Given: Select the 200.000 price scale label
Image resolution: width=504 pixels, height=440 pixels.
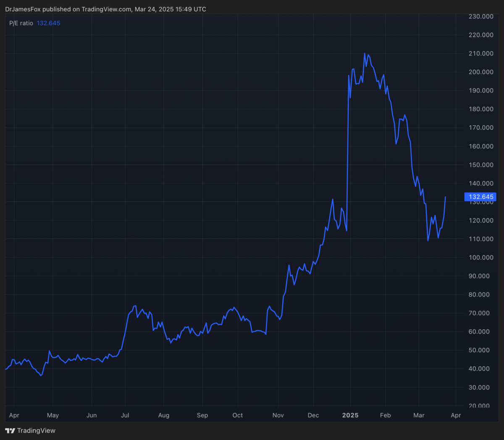Looking at the screenshot, I should click(481, 72).
